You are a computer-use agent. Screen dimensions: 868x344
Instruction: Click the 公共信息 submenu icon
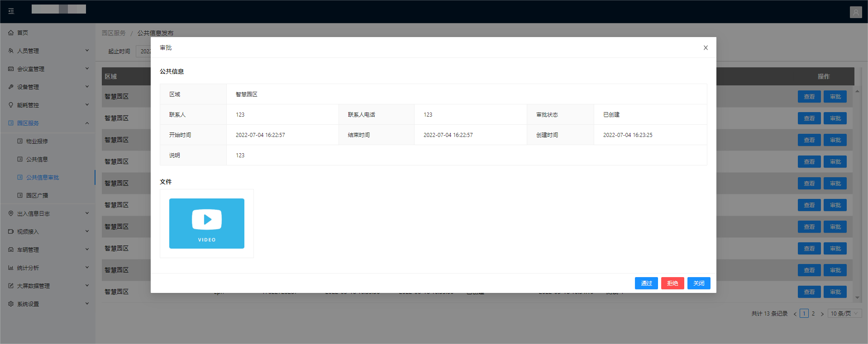point(20,159)
